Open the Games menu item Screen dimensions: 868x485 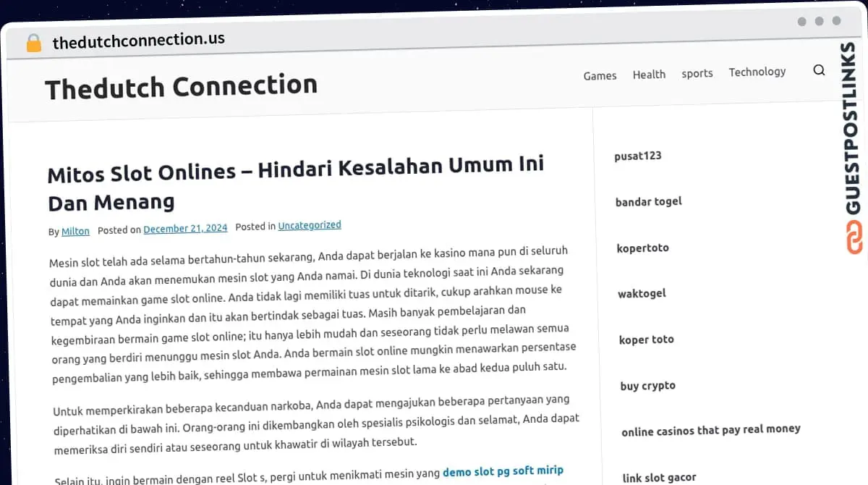click(x=600, y=75)
